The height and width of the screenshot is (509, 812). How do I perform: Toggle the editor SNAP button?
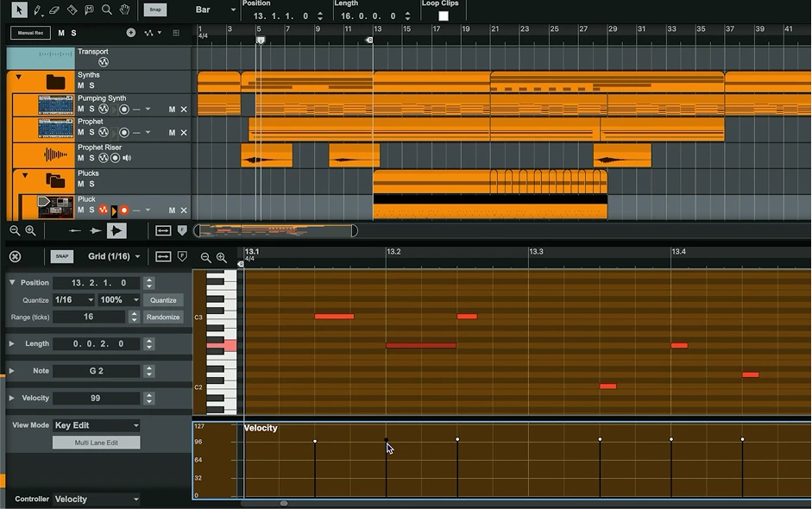click(61, 256)
